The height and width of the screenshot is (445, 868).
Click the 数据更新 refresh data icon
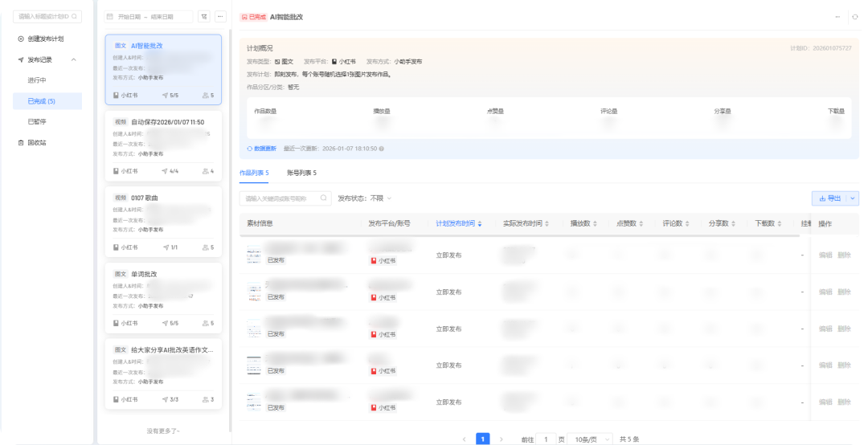[x=250, y=149]
